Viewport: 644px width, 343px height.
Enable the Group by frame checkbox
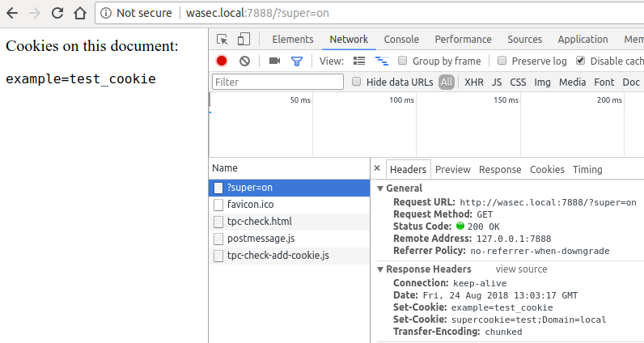[403, 61]
